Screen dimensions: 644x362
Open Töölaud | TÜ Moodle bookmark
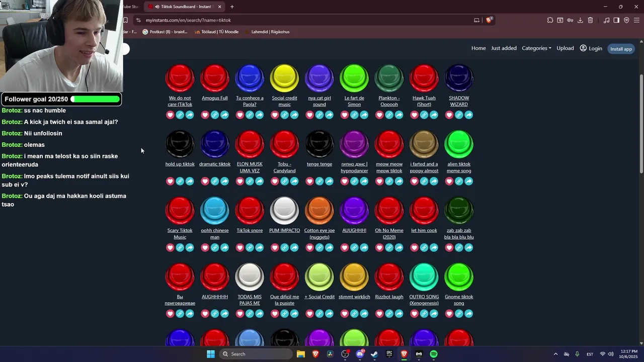click(216, 32)
